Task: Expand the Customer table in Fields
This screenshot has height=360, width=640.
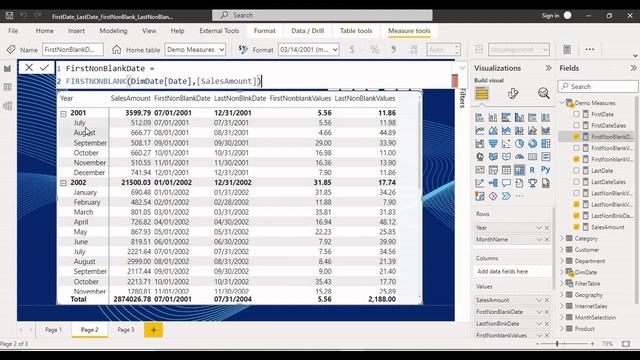Action: point(562,249)
